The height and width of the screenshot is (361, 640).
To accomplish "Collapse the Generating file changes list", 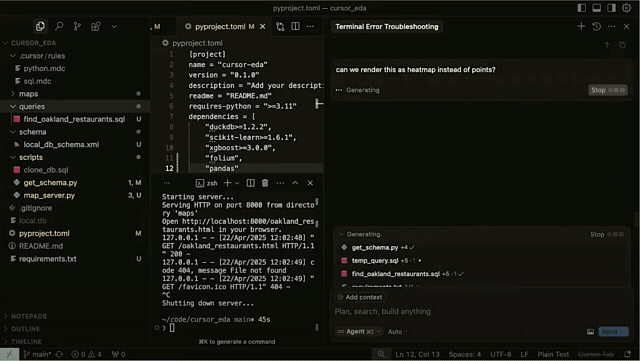I will point(341,234).
